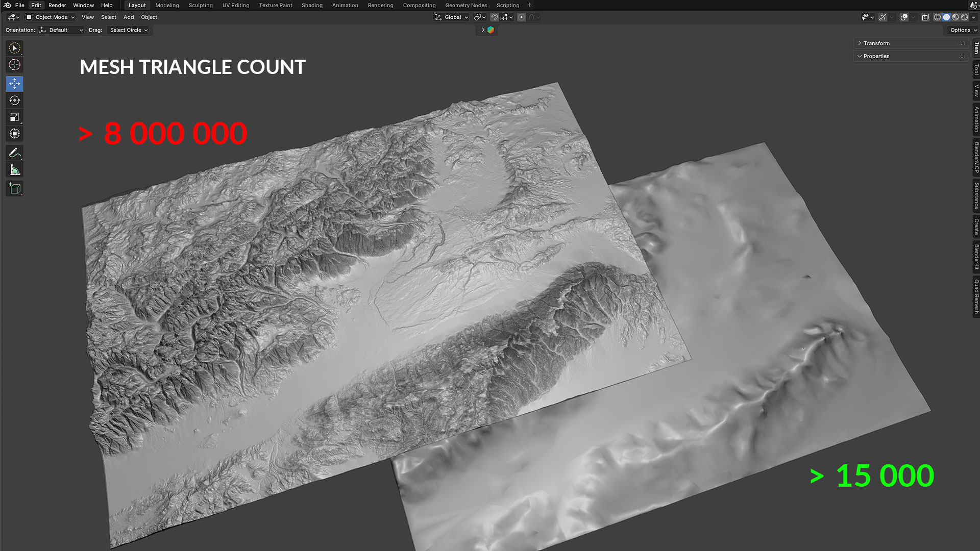Open the BlenderKit sidebar tab
Screen dimensions: 980x551
(975, 256)
